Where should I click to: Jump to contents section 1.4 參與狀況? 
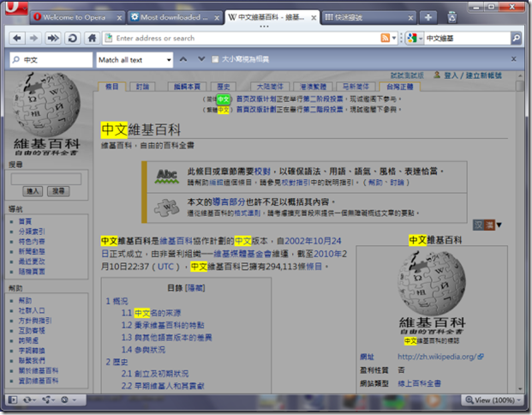(x=144, y=350)
